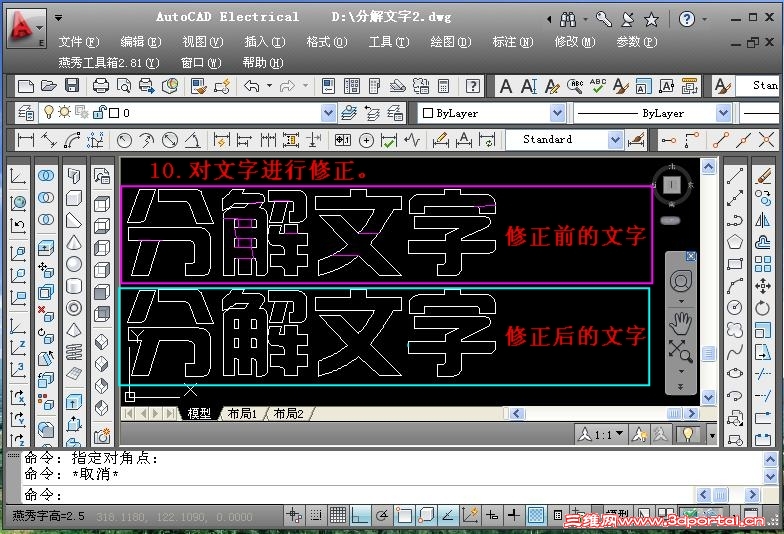Click the ViewCube top face
This screenshot has width=784, height=534.
click(672, 185)
